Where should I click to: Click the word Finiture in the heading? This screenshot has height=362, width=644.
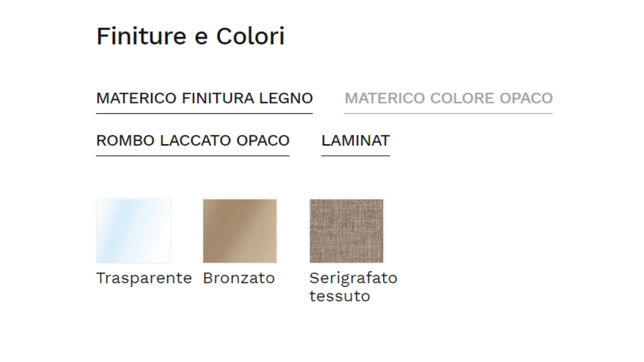tap(141, 36)
